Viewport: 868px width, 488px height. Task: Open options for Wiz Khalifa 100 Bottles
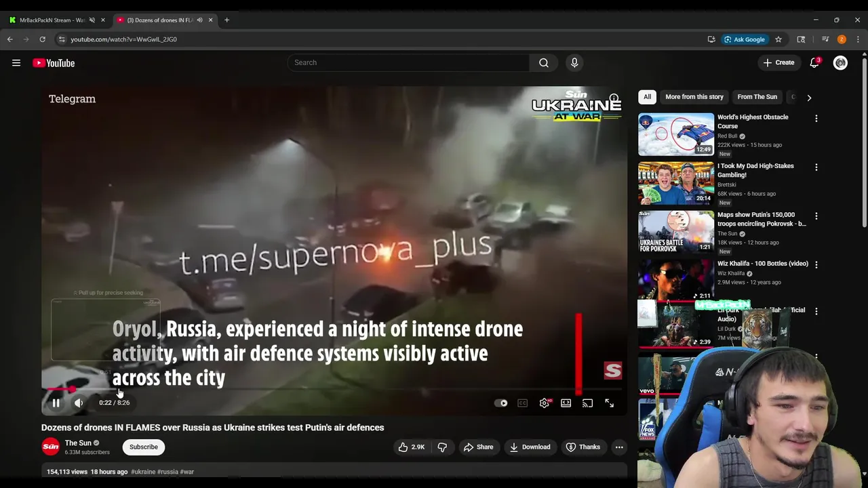pos(816,265)
